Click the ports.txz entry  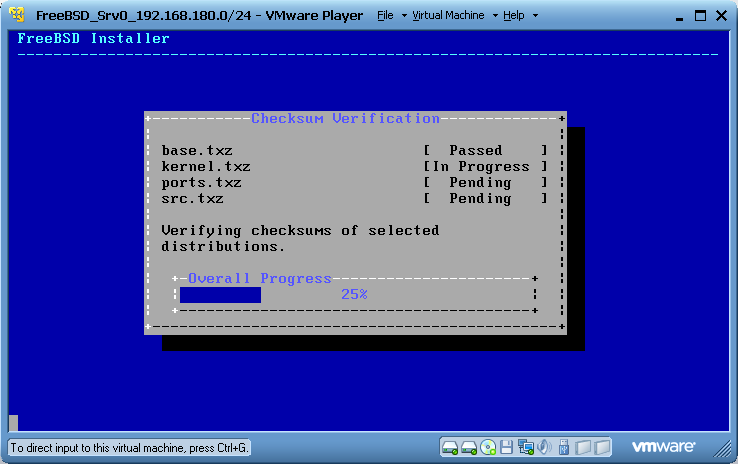point(201,183)
